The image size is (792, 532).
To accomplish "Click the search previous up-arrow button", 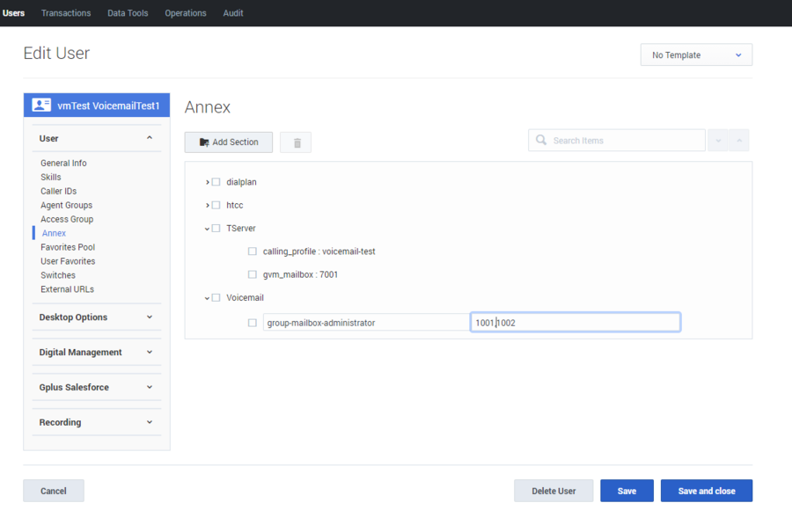I will (x=739, y=141).
